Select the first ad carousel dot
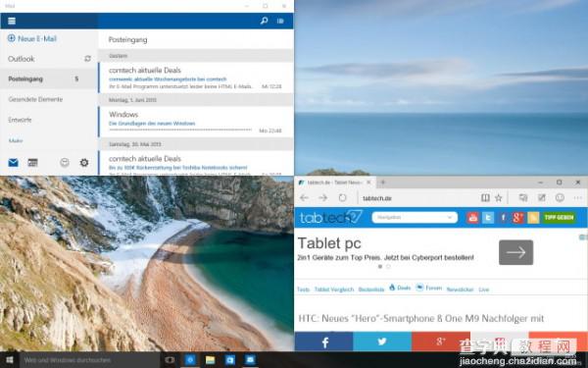Screen dimensions: 588x368 (x=380, y=267)
